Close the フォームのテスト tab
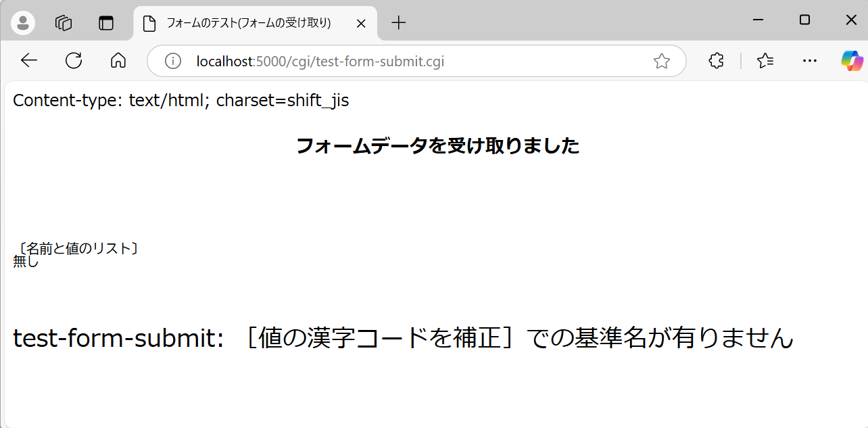 click(x=361, y=23)
